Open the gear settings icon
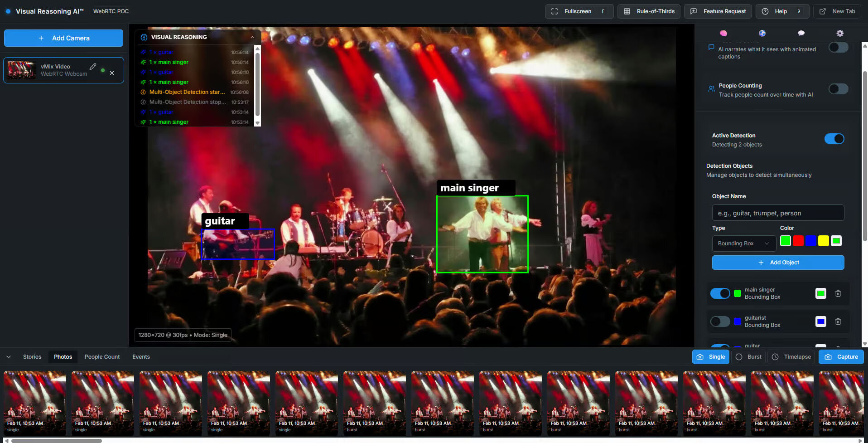 point(840,33)
